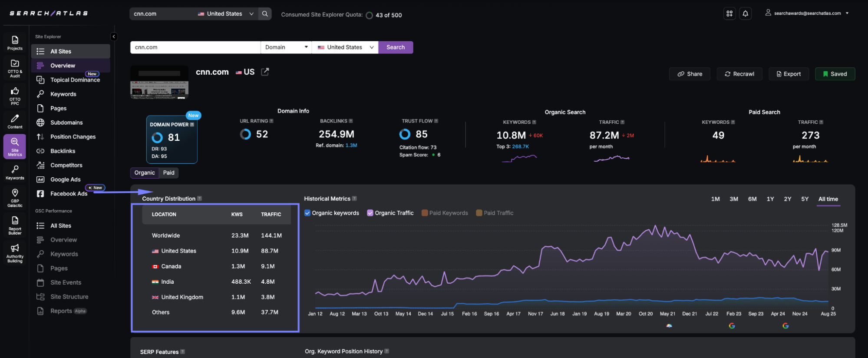Click the URL Rating info icon
Viewport: 868px width, 358px height.
pos(271,121)
